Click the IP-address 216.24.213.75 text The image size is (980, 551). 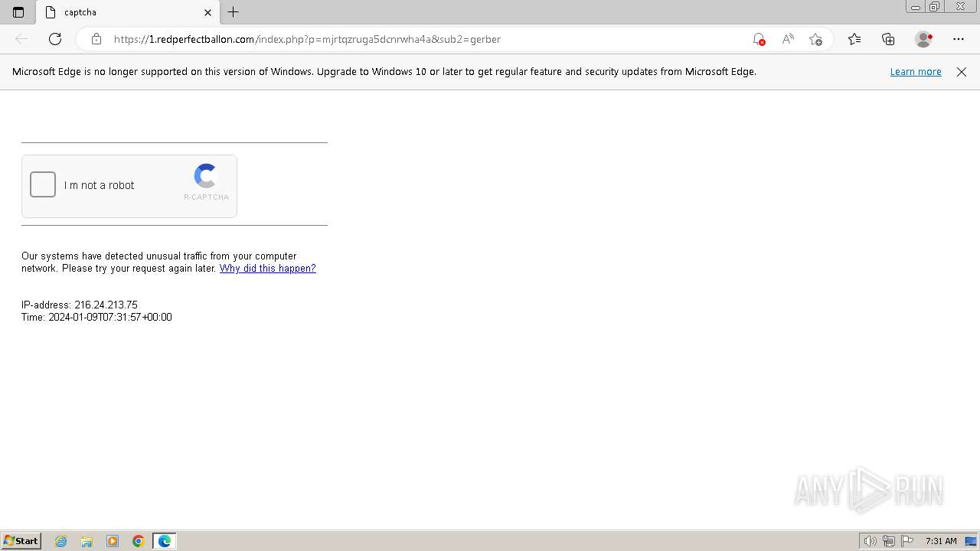[80, 305]
